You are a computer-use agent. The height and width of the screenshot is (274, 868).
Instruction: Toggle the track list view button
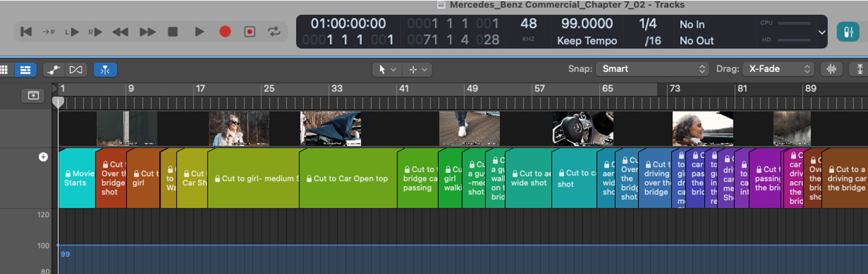[25, 70]
